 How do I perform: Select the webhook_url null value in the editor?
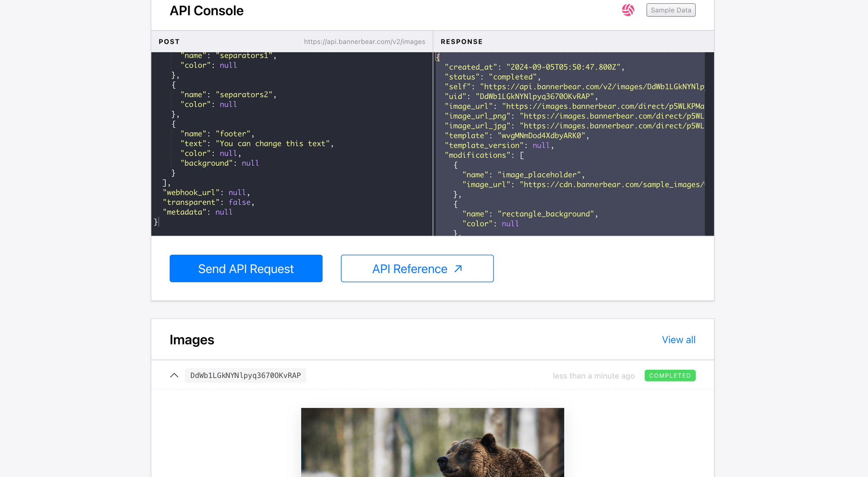[237, 192]
